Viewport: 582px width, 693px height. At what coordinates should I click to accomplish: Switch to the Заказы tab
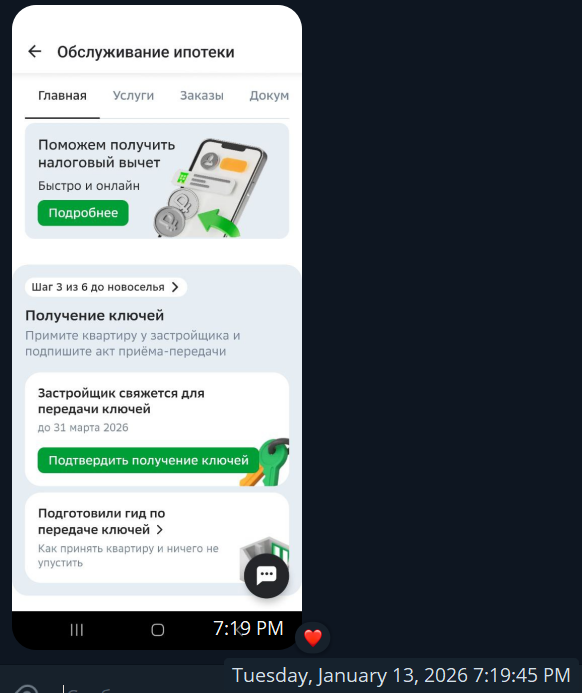coord(202,95)
